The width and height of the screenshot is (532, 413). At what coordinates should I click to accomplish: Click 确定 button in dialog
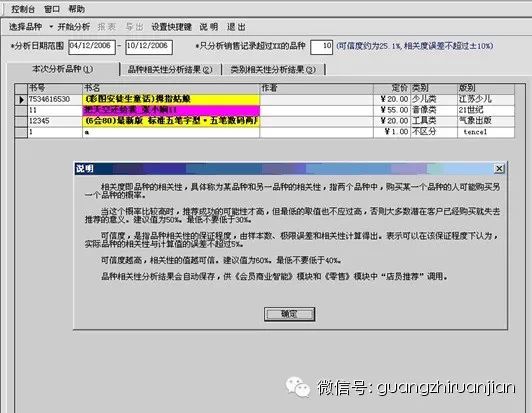[x=289, y=314]
